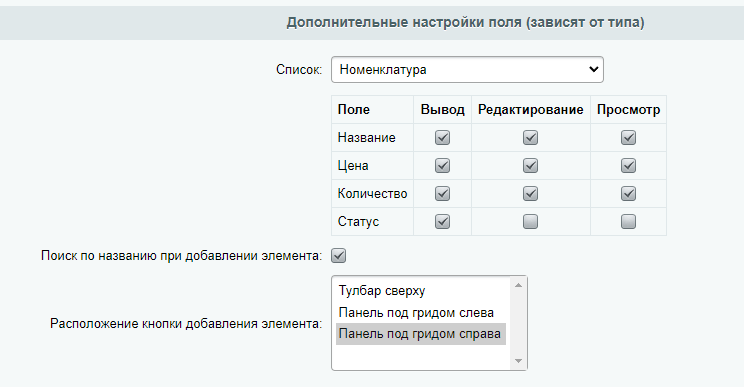Click the dropdown chevron of Список

[593, 70]
